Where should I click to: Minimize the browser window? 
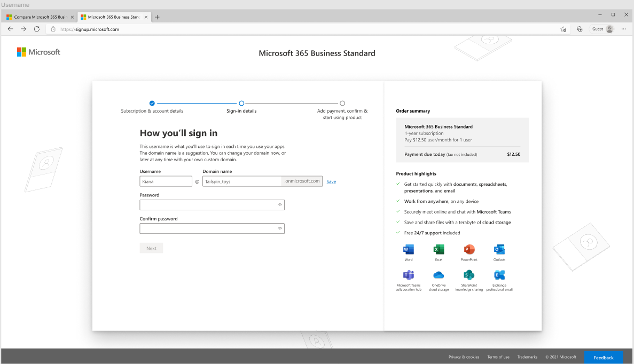600,14
